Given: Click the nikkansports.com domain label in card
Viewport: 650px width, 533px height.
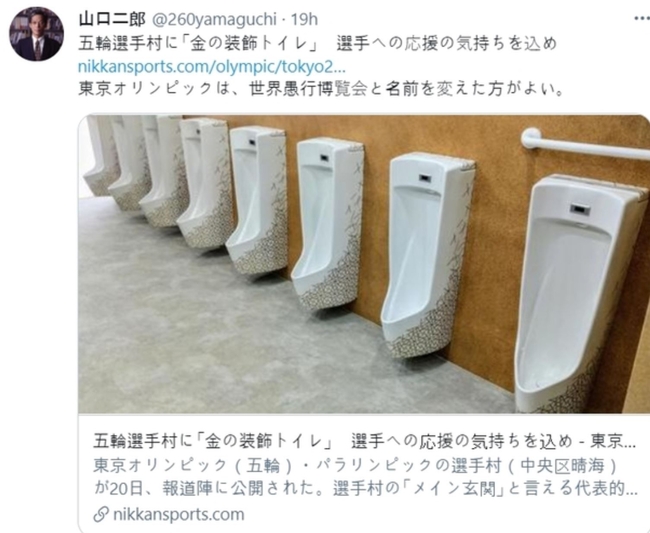Looking at the screenshot, I should (x=178, y=514).
